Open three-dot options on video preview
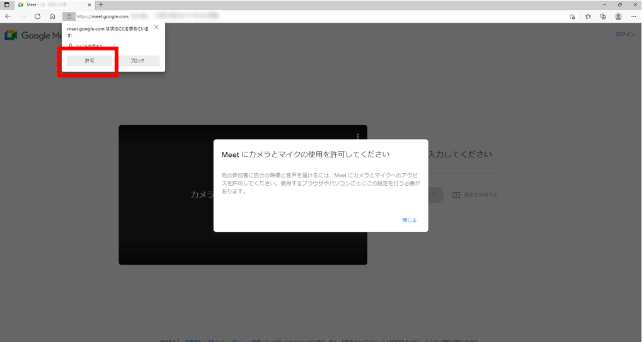 coord(358,136)
